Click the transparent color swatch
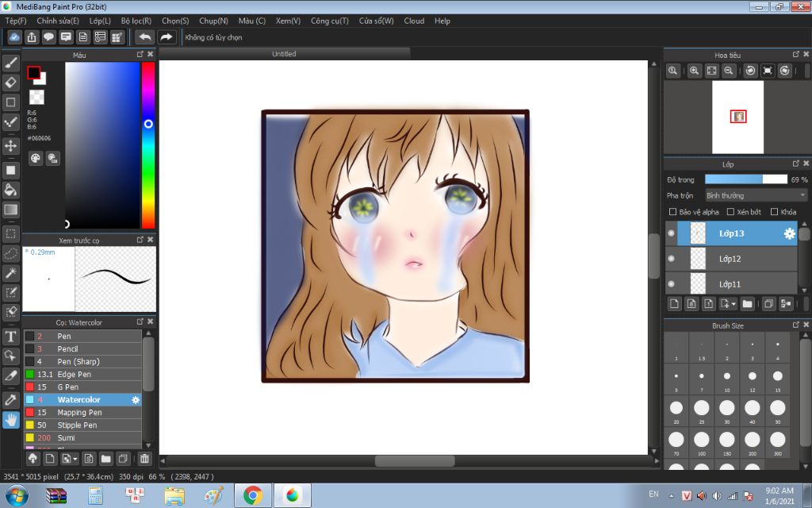The height and width of the screenshot is (508, 812). (x=36, y=97)
